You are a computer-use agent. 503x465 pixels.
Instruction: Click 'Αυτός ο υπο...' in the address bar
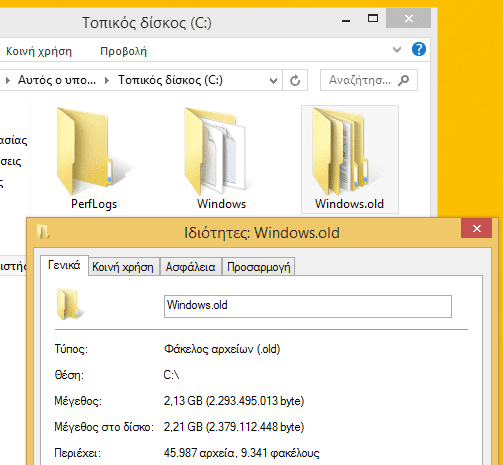(x=57, y=80)
